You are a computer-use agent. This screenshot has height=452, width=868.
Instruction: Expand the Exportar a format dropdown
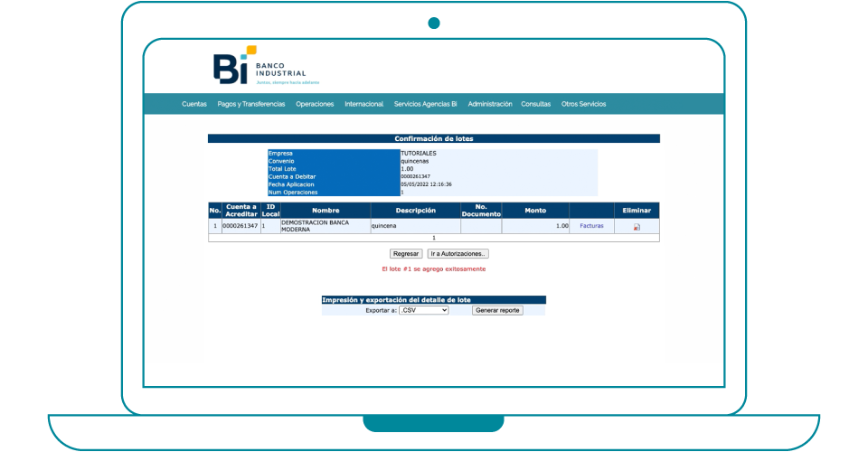tap(424, 310)
